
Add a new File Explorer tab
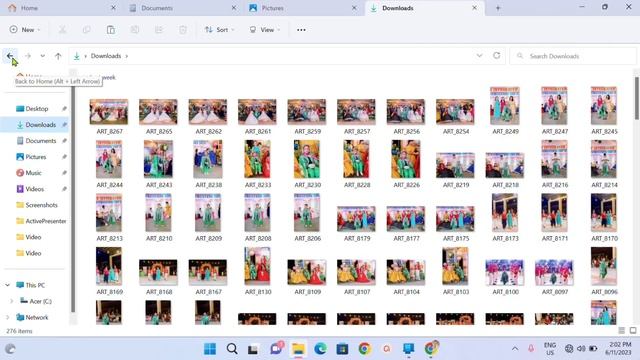tap(498, 8)
